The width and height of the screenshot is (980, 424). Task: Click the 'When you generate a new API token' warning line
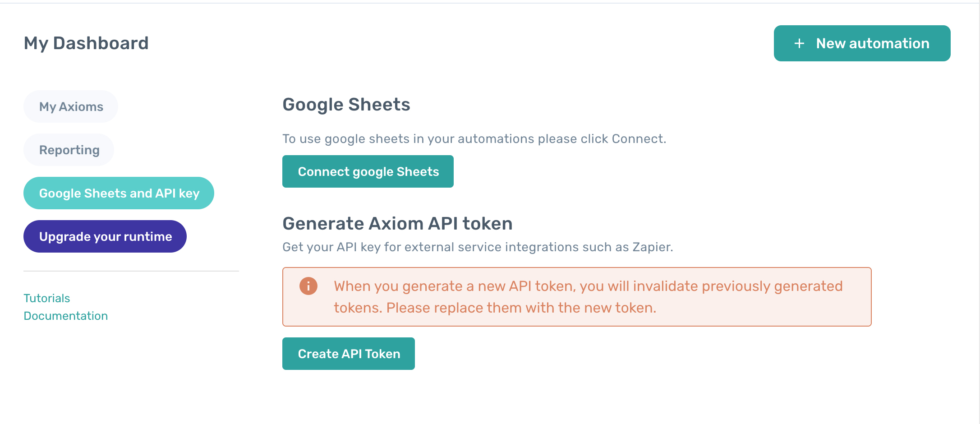click(x=588, y=286)
